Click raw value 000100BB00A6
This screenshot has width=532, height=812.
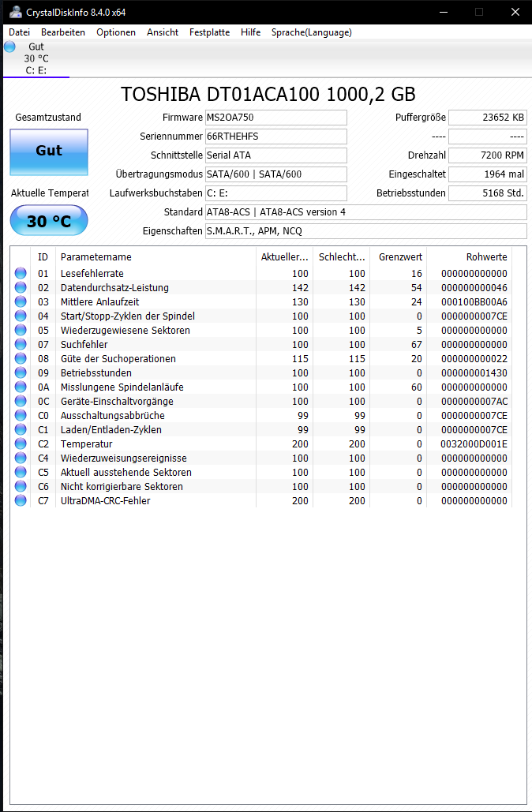[474, 302]
